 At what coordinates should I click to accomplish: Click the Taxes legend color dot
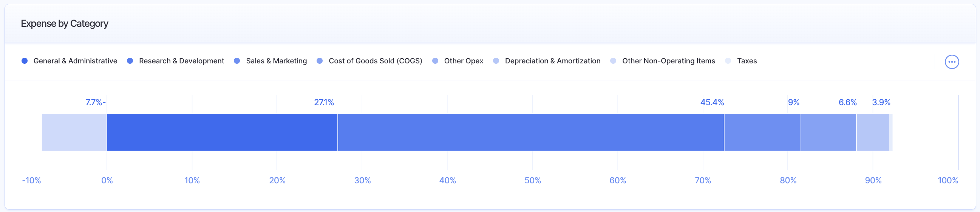[728, 61]
